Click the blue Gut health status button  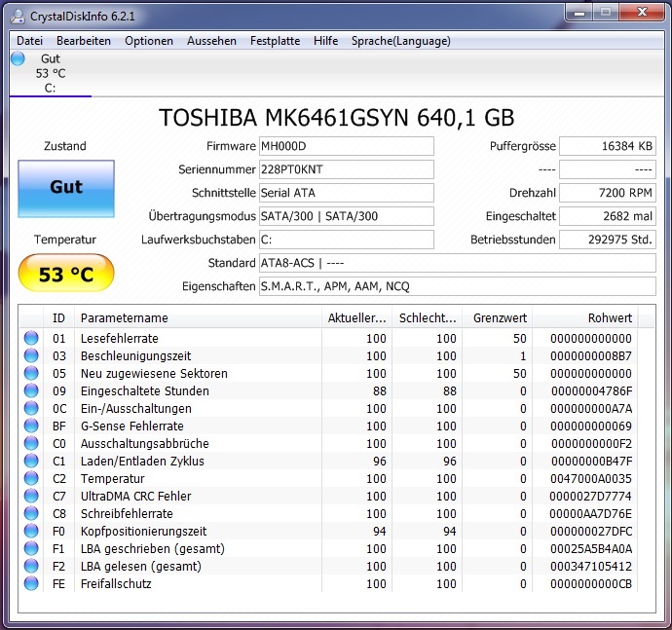[x=66, y=189]
